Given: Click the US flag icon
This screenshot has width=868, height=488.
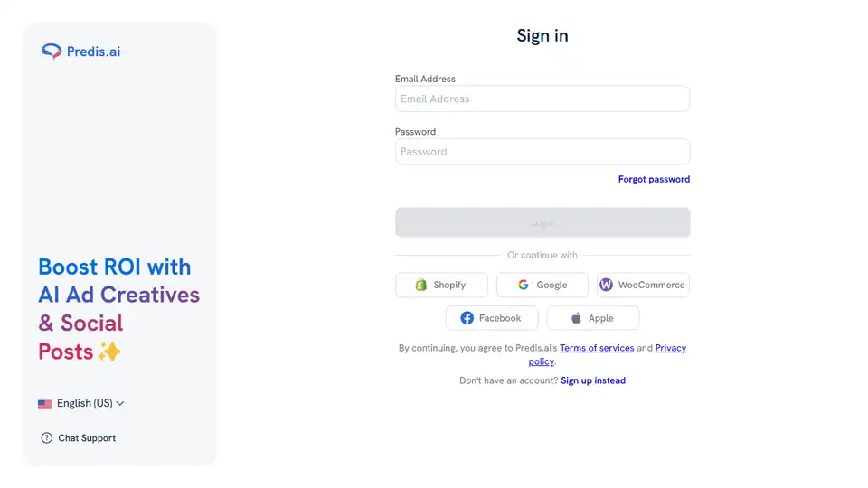Looking at the screenshot, I should point(44,404).
